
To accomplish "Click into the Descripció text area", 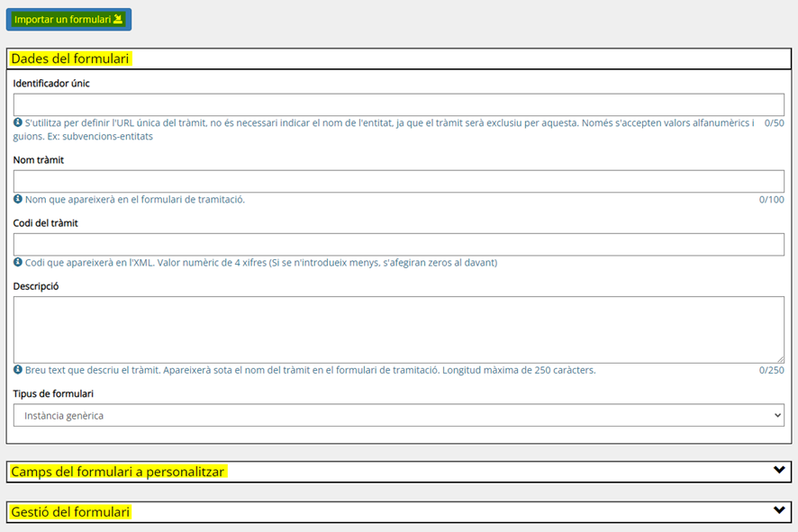I will [x=398, y=329].
